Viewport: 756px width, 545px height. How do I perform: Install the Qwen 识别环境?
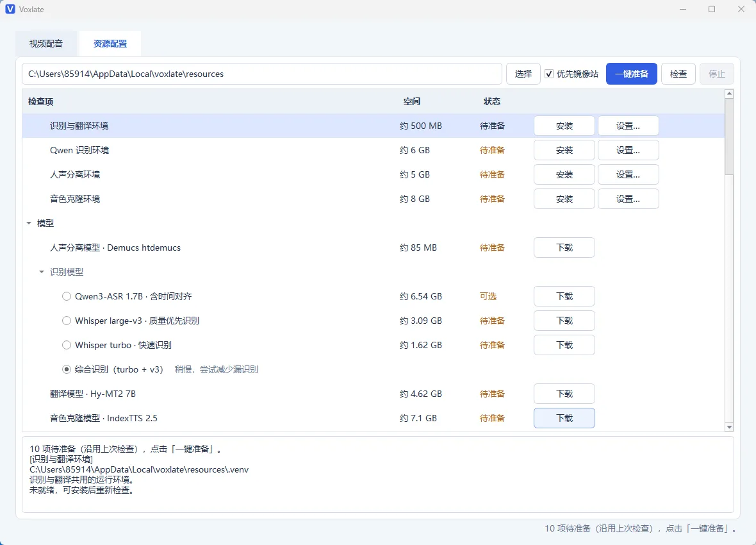(564, 150)
